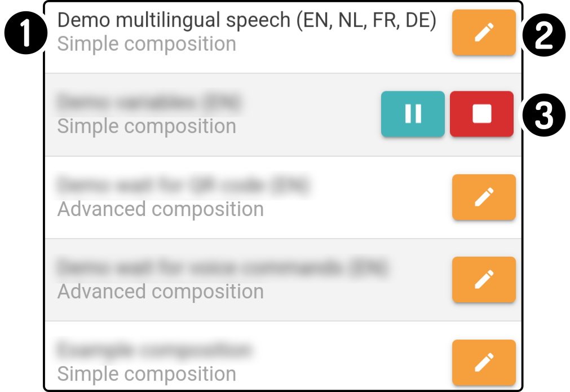This screenshot has width=570, height=392.
Task: Click the black numbered marker 3
Action: 544,115
